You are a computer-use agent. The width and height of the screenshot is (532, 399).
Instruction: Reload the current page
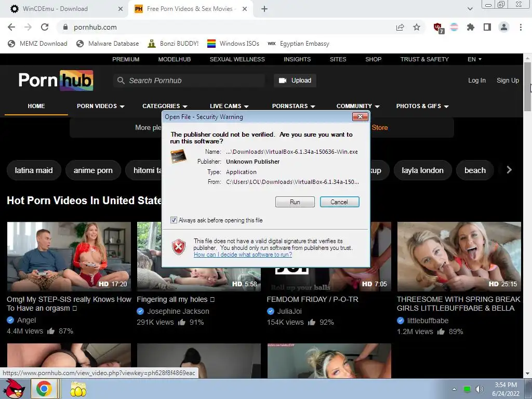45,27
